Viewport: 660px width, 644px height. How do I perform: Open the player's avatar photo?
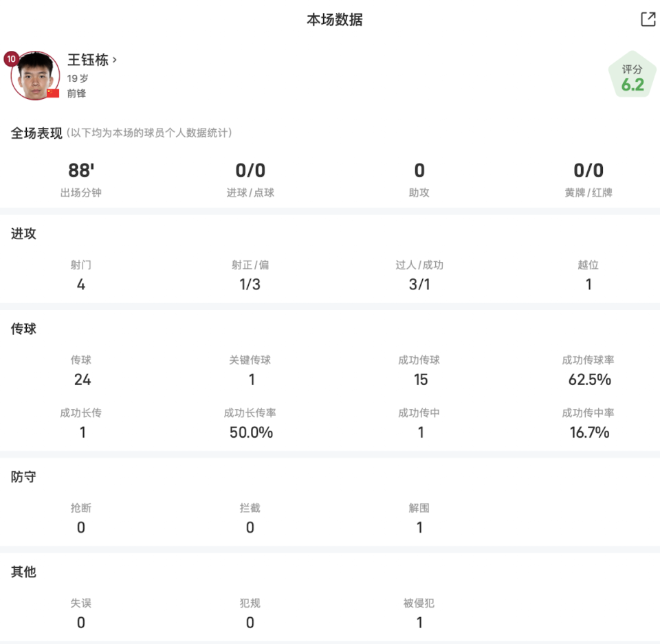34,76
